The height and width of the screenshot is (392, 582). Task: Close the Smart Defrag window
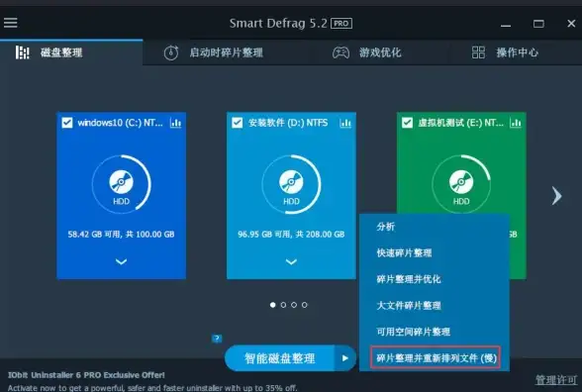pyautogui.click(x=571, y=24)
